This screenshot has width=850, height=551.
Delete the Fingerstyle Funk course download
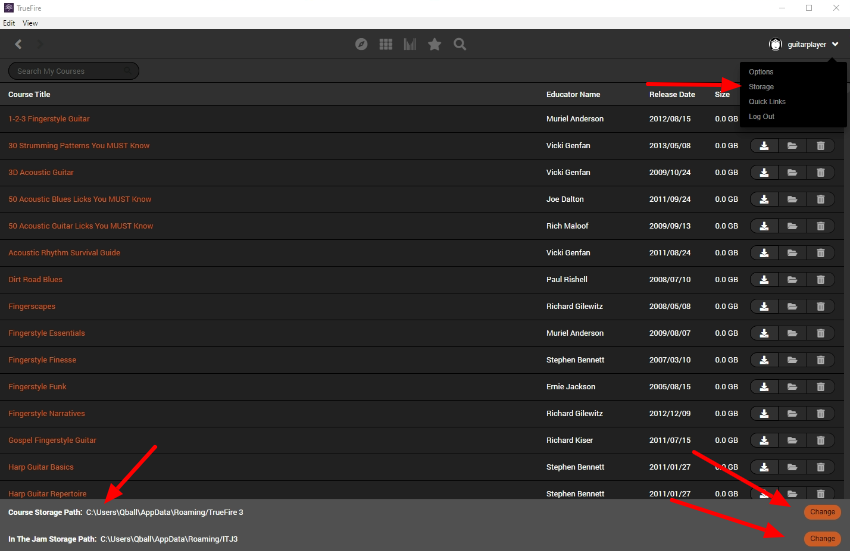pyautogui.click(x=820, y=386)
